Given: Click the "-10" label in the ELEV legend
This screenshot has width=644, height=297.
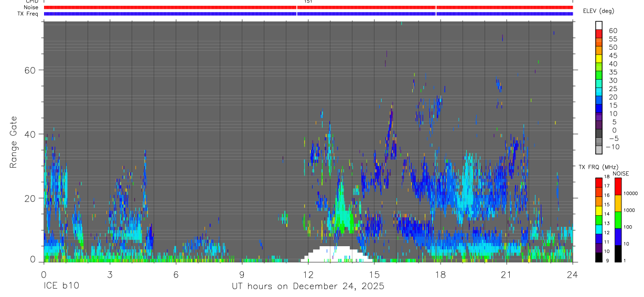Looking at the screenshot, I should tap(611, 147).
